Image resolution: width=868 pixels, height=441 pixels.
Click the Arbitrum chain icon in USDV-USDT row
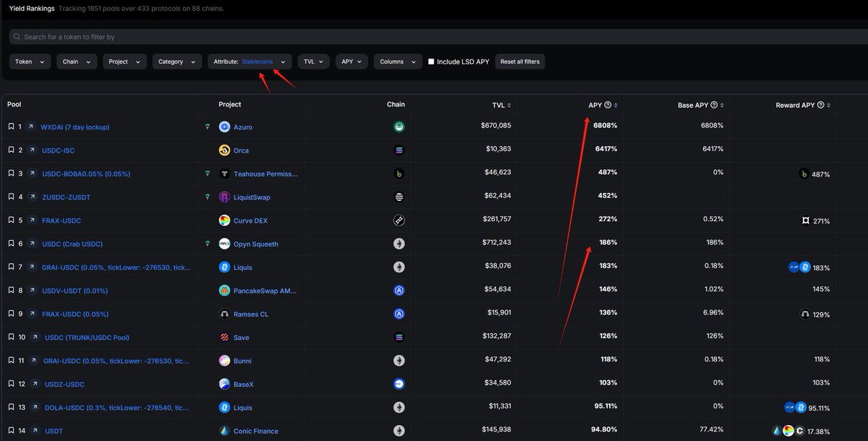pyautogui.click(x=399, y=291)
